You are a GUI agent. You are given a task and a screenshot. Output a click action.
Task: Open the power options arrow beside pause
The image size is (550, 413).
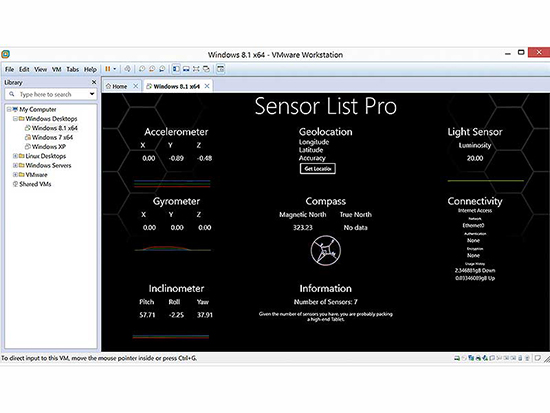(114, 69)
